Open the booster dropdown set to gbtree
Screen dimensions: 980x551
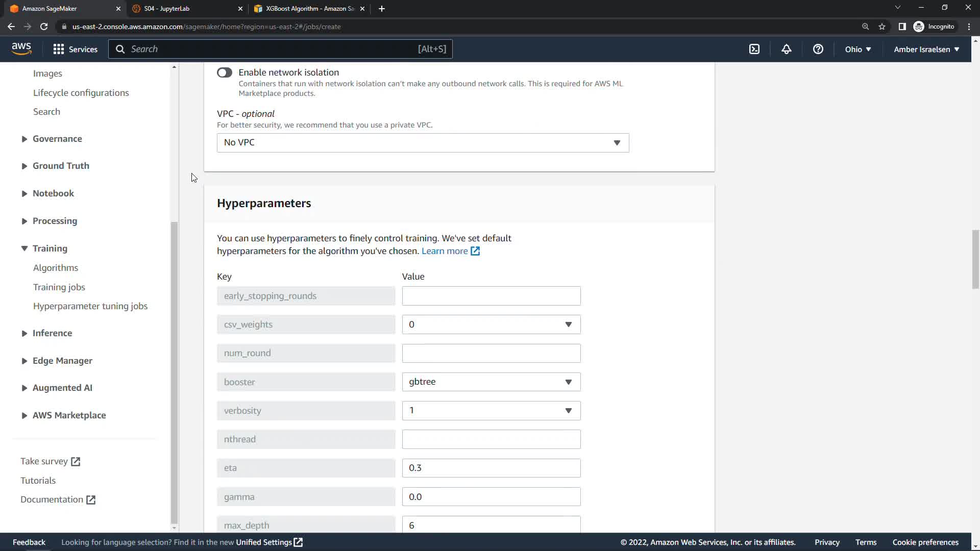pos(491,382)
